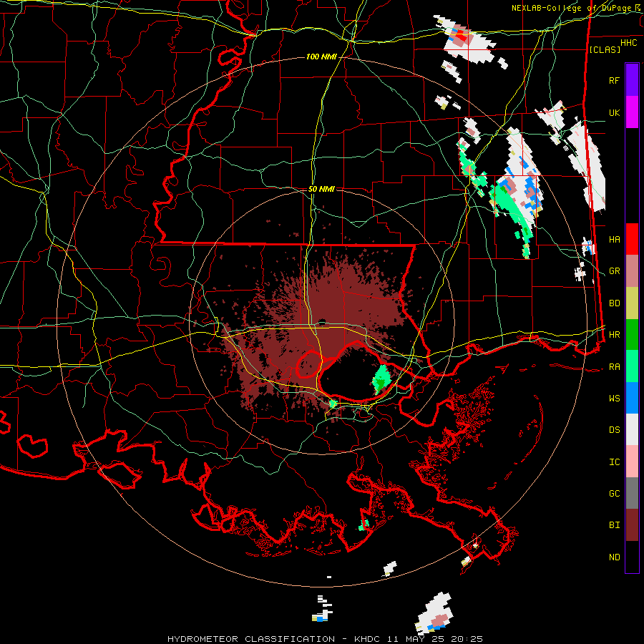Click the RF purple legend swatch
Viewport: 644px width, 644px height.
(632, 80)
